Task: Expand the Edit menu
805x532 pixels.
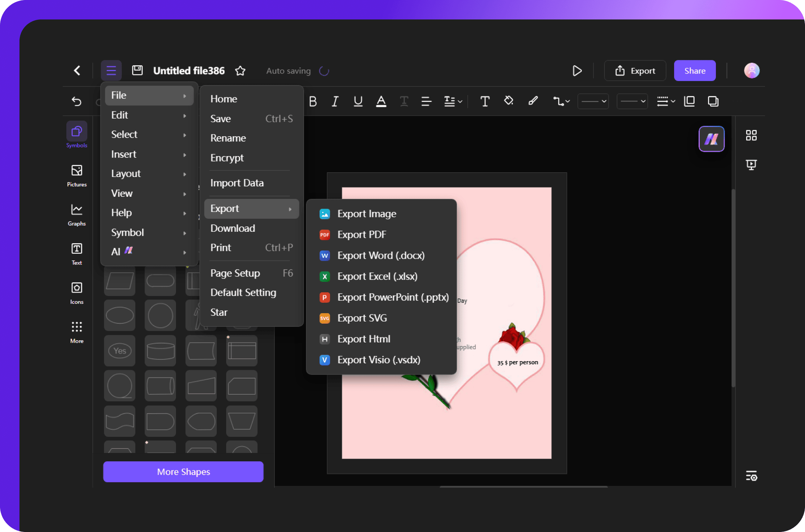Action: pos(149,115)
